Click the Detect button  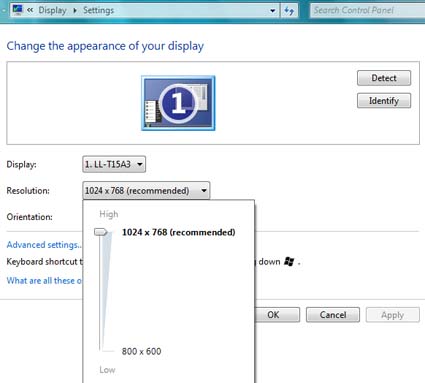coord(384,78)
